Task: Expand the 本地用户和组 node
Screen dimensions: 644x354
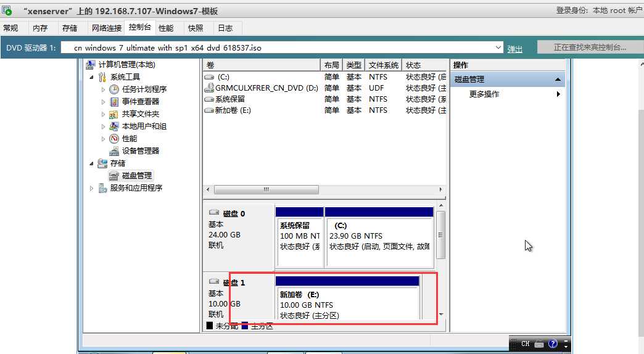Action: click(x=103, y=126)
